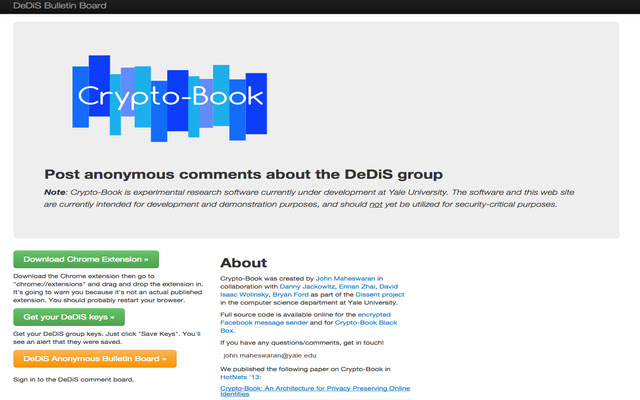This screenshot has width=640, height=400.
Task: Open the Crypto-Book Architecture paper link
Action: tap(315, 391)
